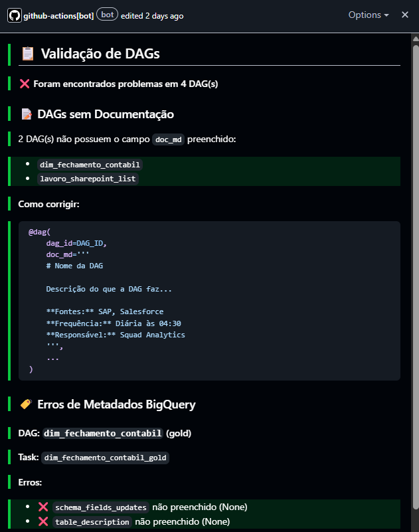
Task: Click the Descrição do que a DAG faz... line
Action: coord(109,289)
